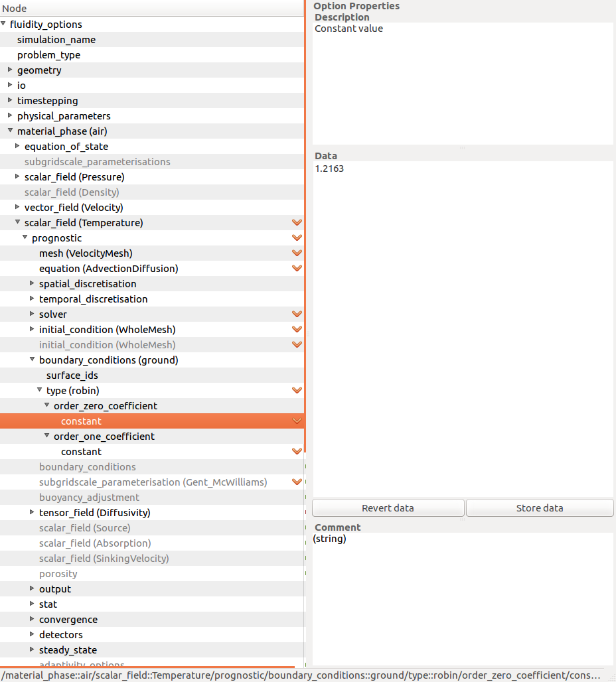Collapse the prognostic node triangle
The image size is (616, 682).
tap(25, 237)
